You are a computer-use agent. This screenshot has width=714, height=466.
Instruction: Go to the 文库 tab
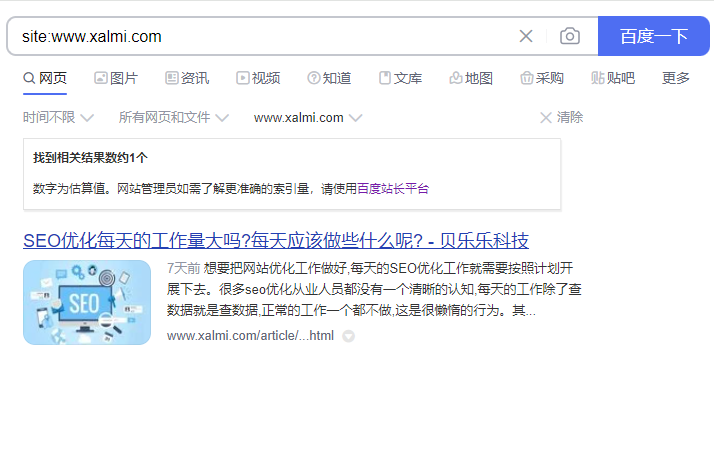pyautogui.click(x=400, y=78)
